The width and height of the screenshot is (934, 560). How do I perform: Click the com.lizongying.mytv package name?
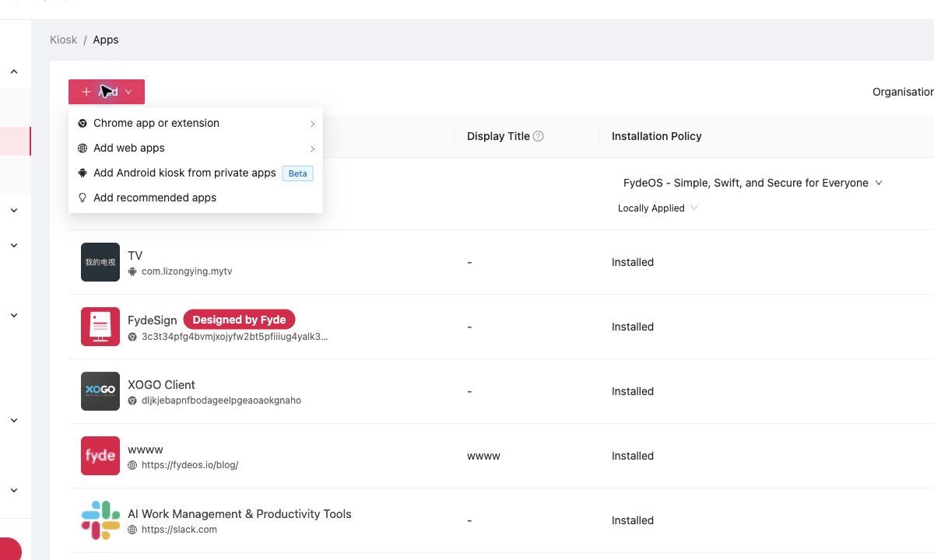click(x=187, y=271)
